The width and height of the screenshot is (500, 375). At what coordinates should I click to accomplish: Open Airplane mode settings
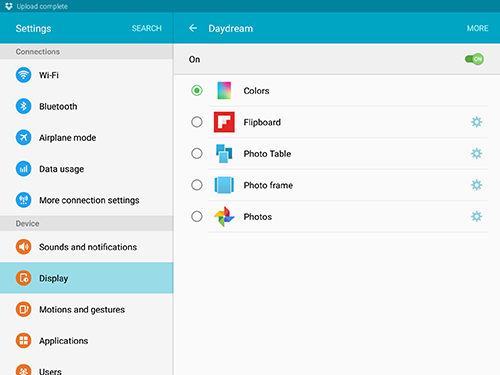click(87, 137)
